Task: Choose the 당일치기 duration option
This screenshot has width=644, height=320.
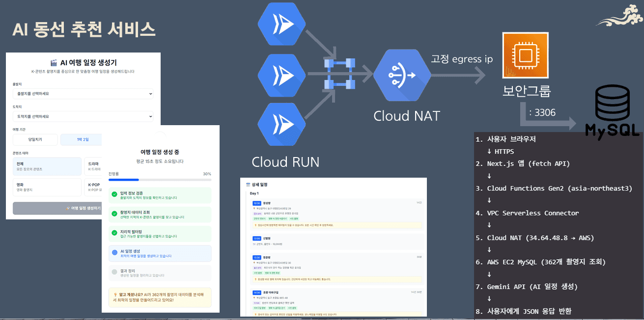Action: (x=35, y=139)
